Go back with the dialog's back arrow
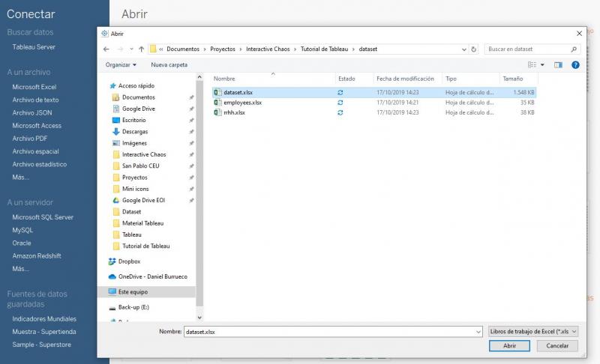The width and height of the screenshot is (600, 364). tap(106, 49)
